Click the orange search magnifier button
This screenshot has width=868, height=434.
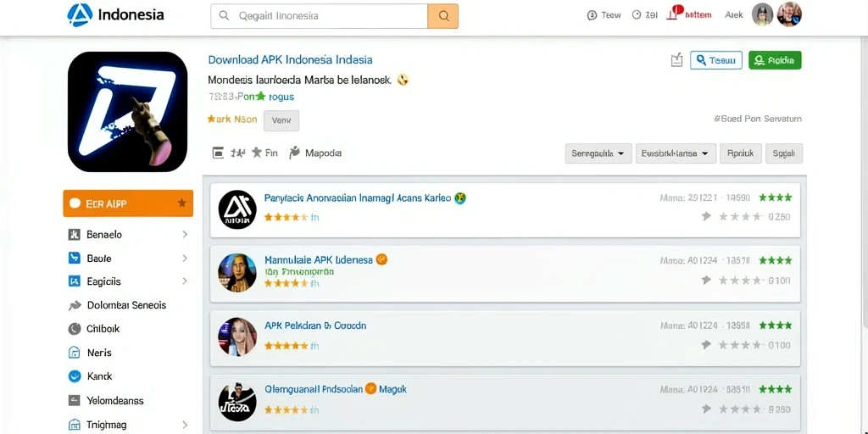pos(442,16)
